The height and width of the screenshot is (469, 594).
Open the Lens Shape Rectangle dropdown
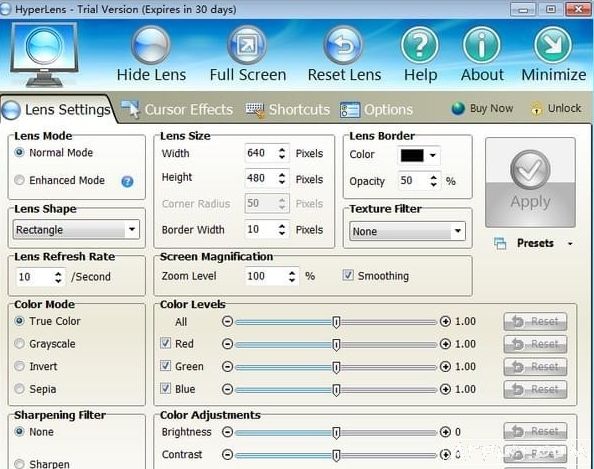coord(76,230)
